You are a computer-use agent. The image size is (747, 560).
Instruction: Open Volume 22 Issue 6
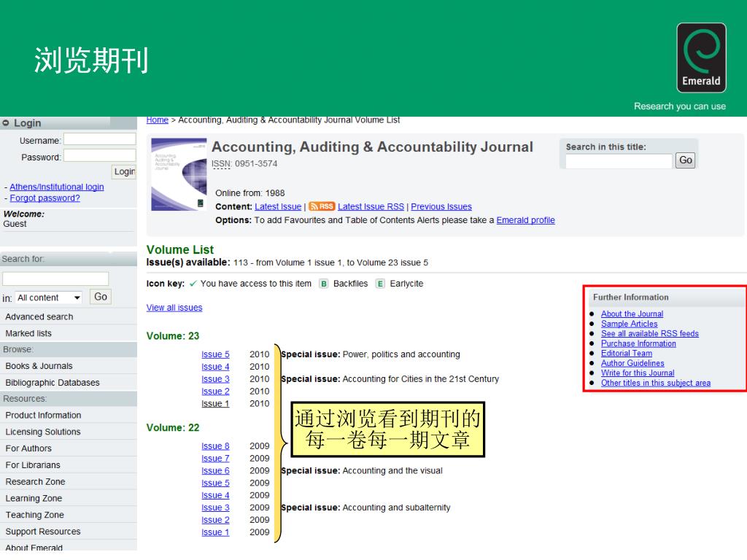[x=215, y=471]
